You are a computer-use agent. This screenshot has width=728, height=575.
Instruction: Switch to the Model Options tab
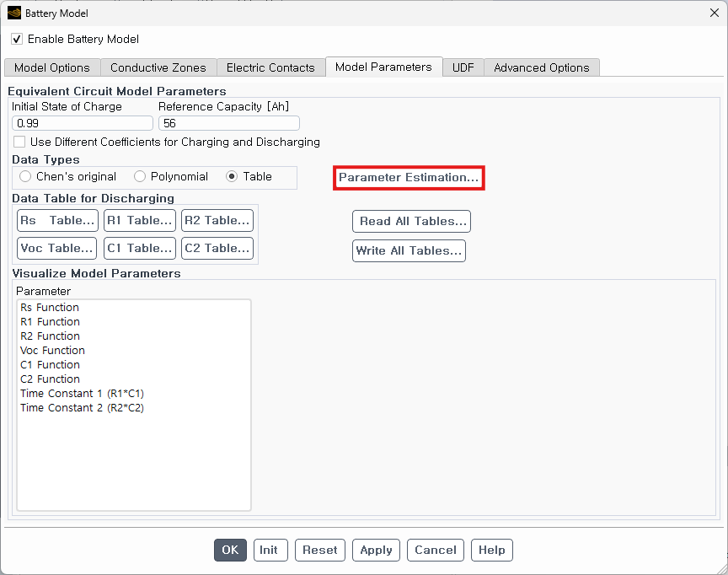pos(52,67)
